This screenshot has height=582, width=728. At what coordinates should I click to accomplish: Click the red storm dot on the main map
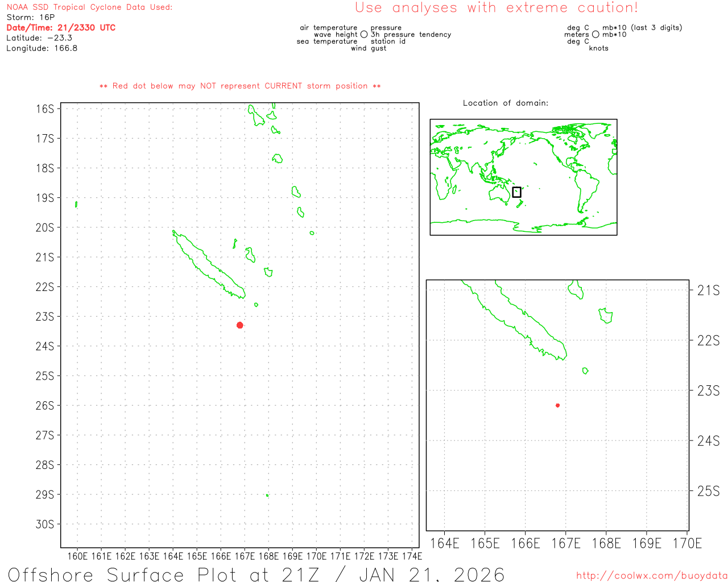point(240,325)
